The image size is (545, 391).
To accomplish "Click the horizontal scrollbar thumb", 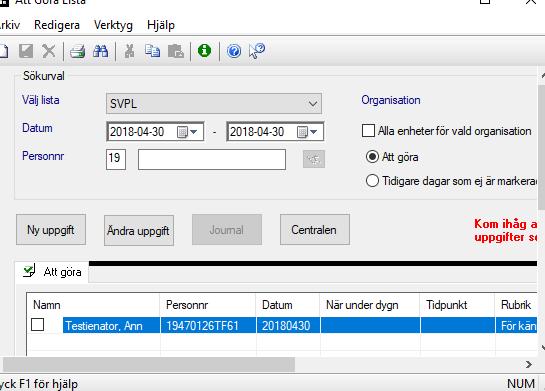I will coord(149,364).
